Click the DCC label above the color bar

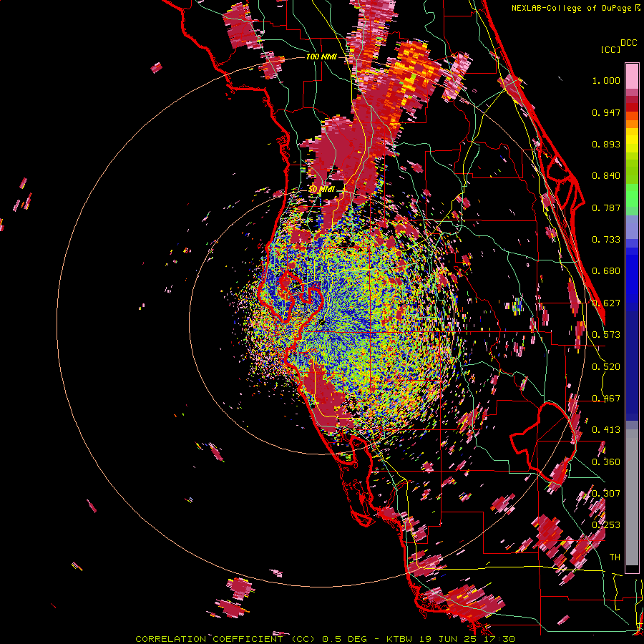click(x=628, y=43)
